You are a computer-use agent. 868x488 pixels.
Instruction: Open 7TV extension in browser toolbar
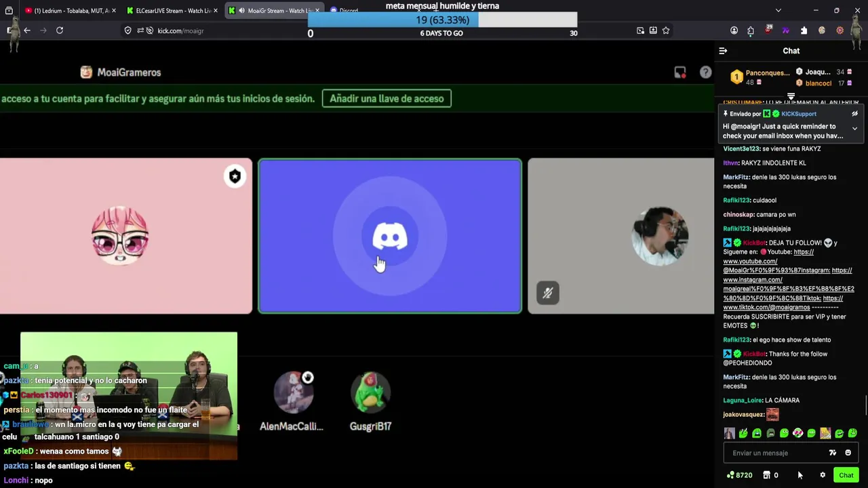pos(786,30)
